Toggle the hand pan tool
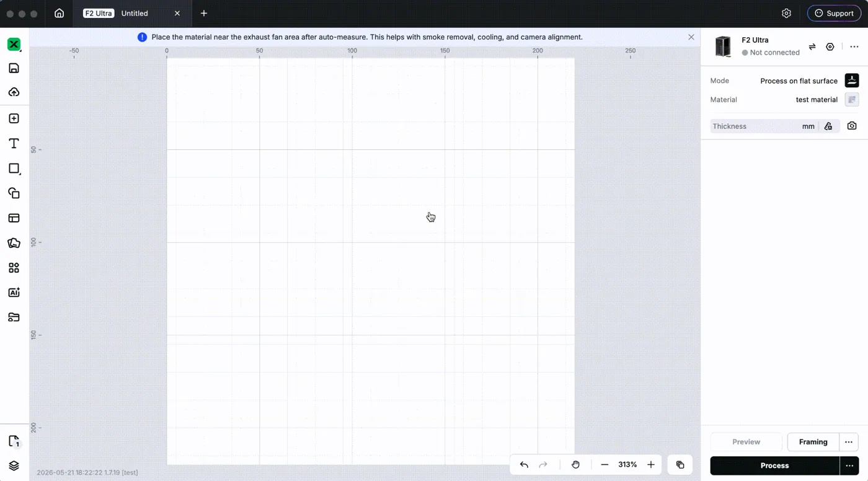This screenshot has height=481, width=868. (575, 465)
